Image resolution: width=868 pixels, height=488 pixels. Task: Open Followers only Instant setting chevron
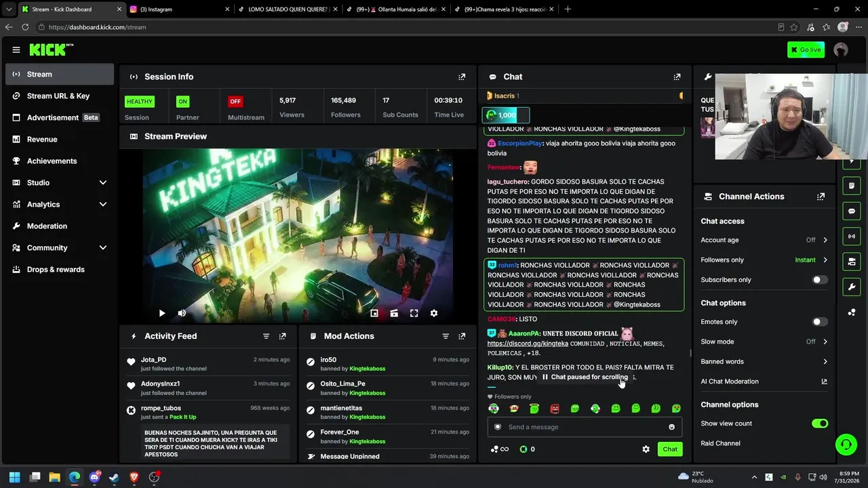pos(825,260)
